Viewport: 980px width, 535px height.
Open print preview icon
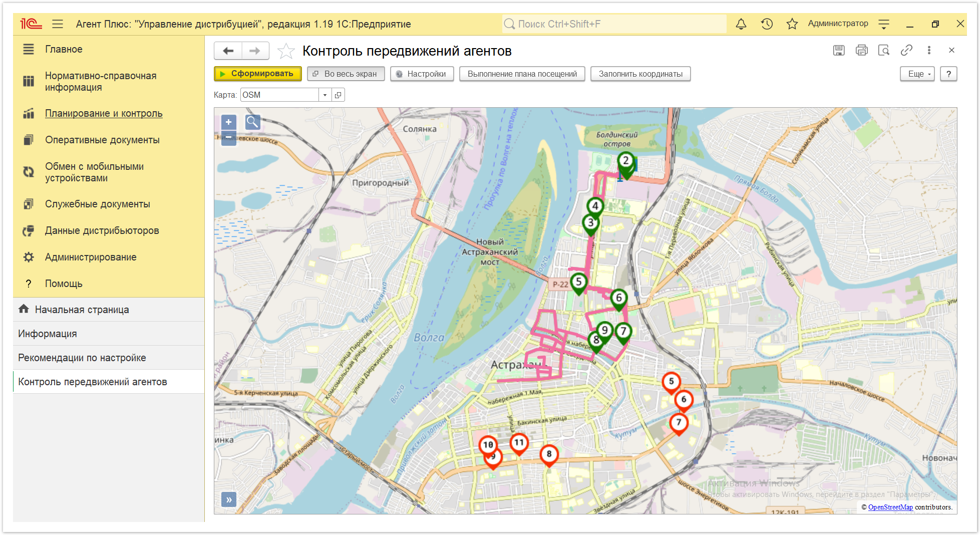coord(884,50)
